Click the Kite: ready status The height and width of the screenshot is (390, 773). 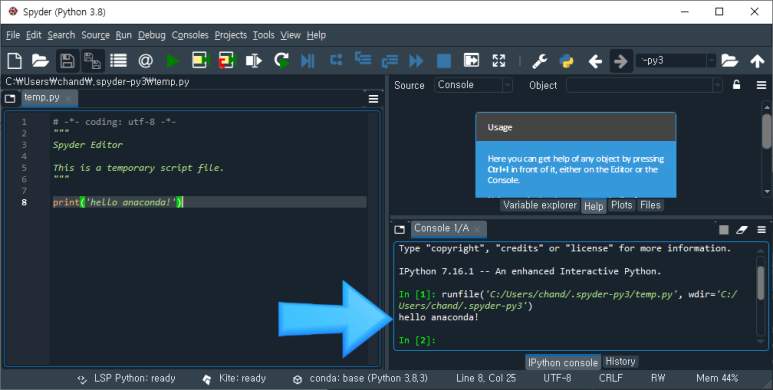pyautogui.click(x=235, y=379)
